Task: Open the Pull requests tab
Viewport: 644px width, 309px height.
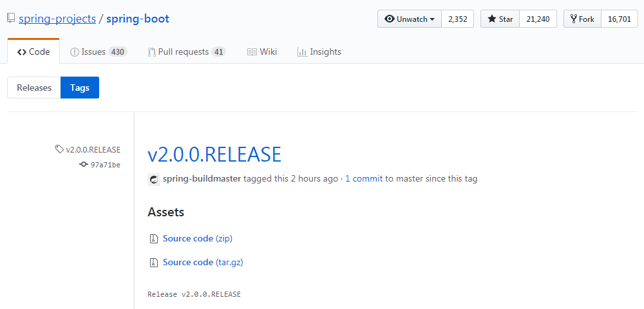Action: coord(186,51)
